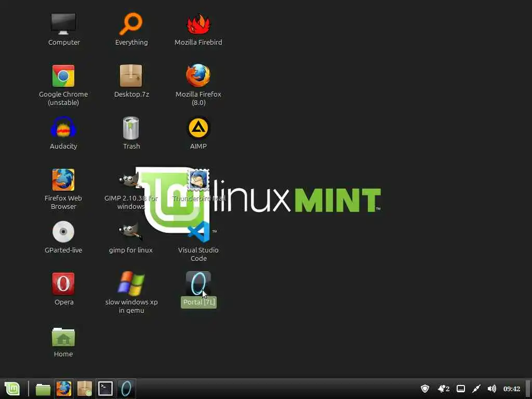532x399 pixels.
Task: Open the volume speaker tray icon
Action: [491, 389]
